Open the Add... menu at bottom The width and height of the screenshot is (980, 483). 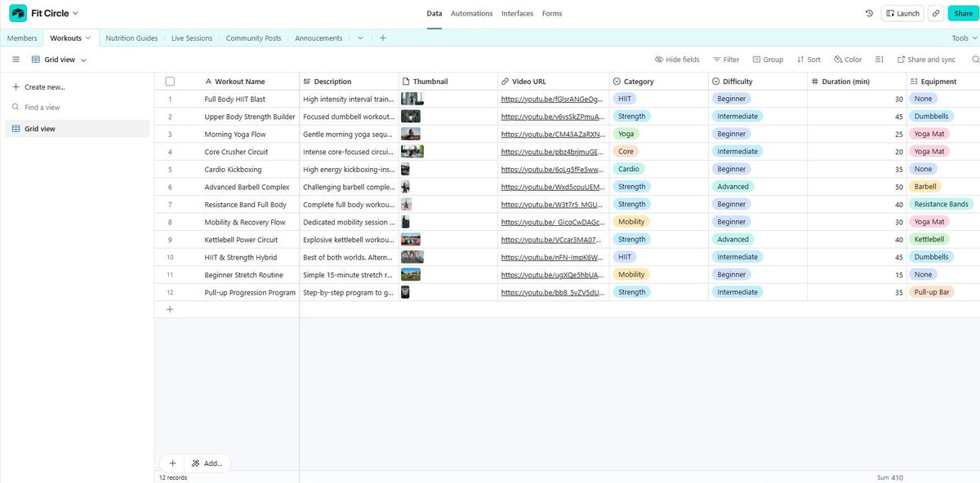pos(207,463)
